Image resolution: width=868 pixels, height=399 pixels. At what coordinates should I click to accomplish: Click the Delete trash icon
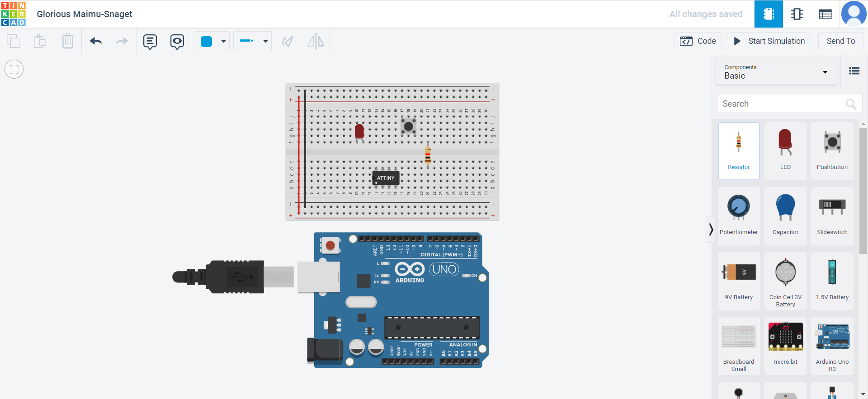[x=68, y=41]
